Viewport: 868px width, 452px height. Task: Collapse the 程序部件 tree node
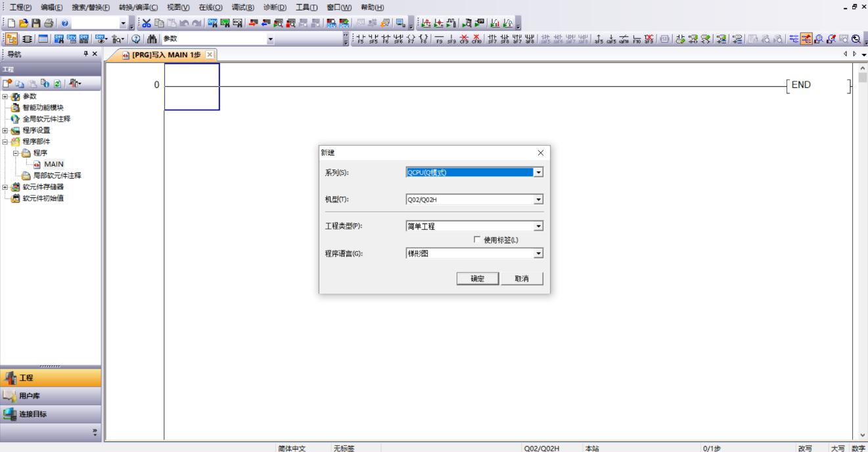click(3, 141)
